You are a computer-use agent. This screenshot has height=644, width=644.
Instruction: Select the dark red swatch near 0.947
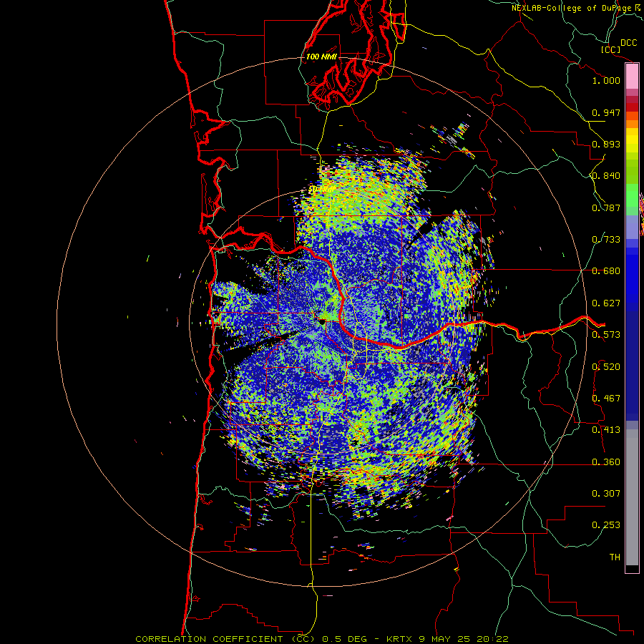pyautogui.click(x=632, y=107)
